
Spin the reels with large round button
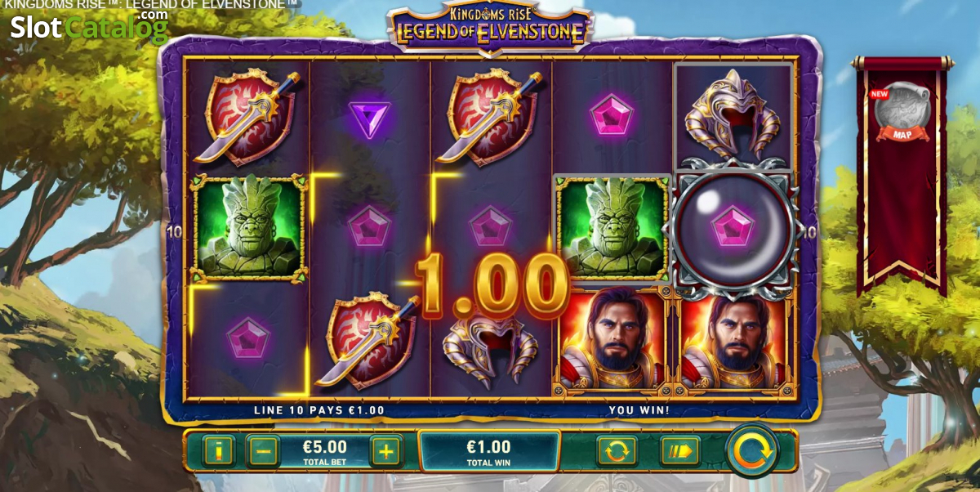(752, 450)
